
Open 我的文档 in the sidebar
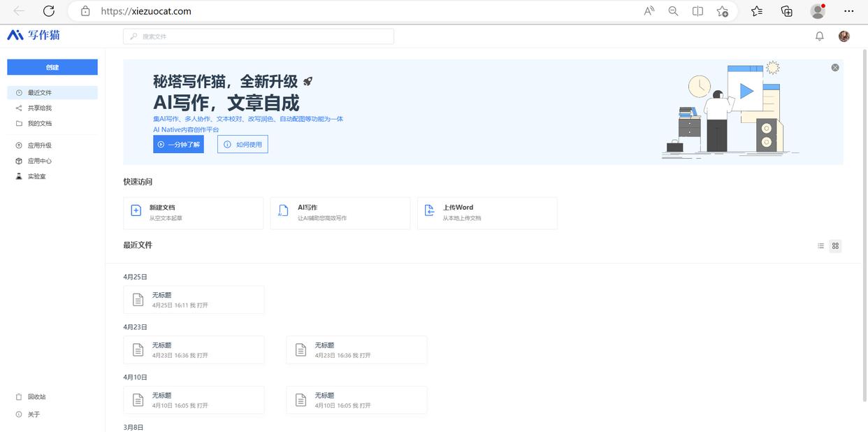[x=40, y=123]
